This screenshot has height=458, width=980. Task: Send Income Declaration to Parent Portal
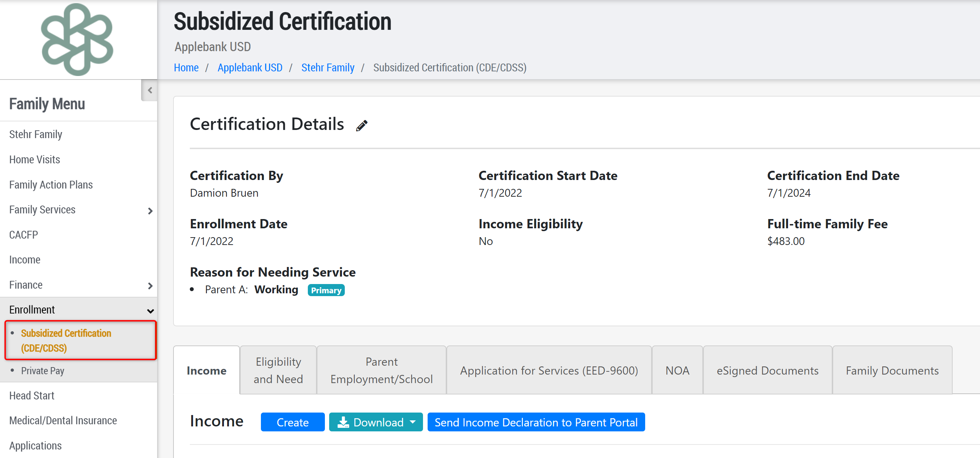click(536, 422)
